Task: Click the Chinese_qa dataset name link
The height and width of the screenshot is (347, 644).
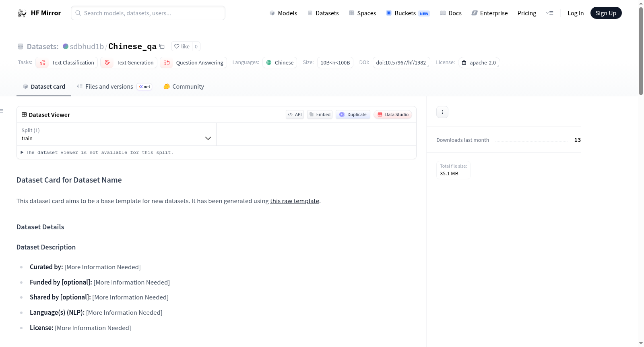Action: (132, 46)
